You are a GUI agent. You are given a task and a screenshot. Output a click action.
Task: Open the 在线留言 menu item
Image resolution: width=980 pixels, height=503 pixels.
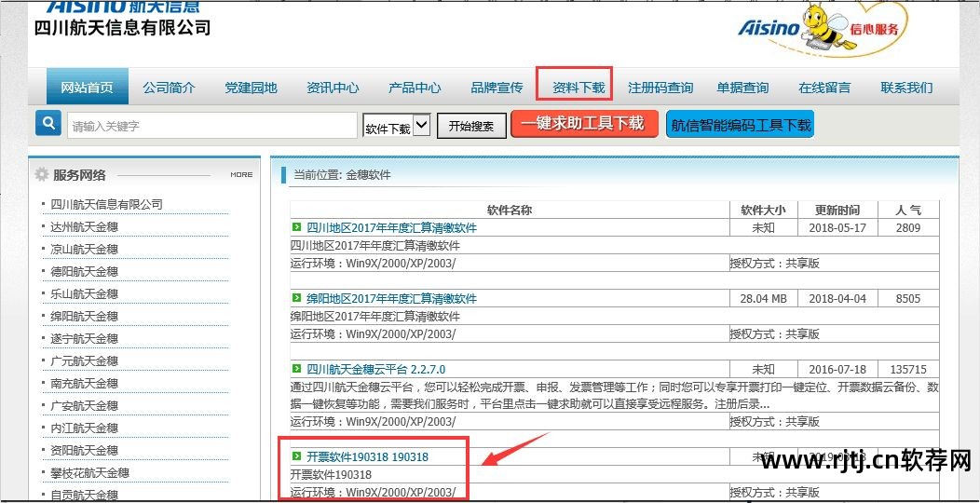point(824,88)
